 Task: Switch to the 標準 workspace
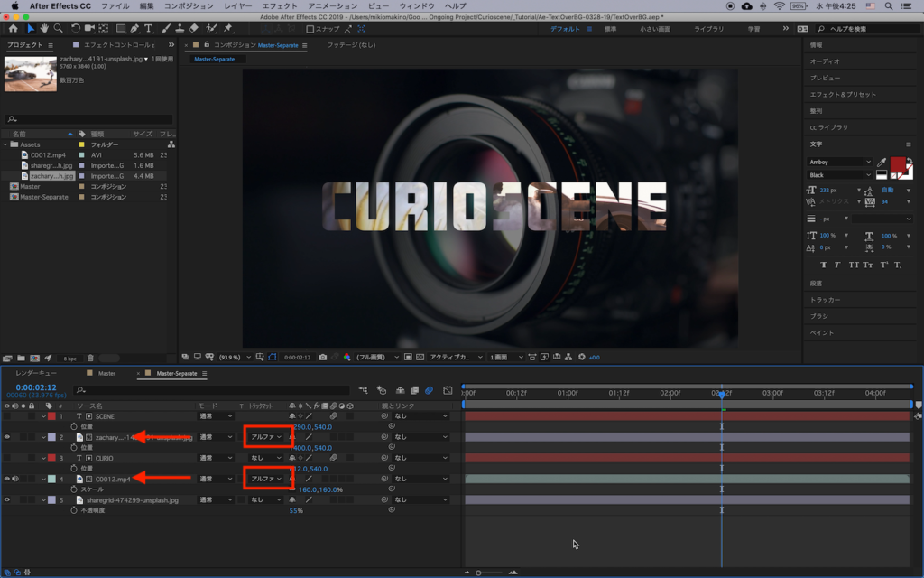pyautogui.click(x=611, y=29)
